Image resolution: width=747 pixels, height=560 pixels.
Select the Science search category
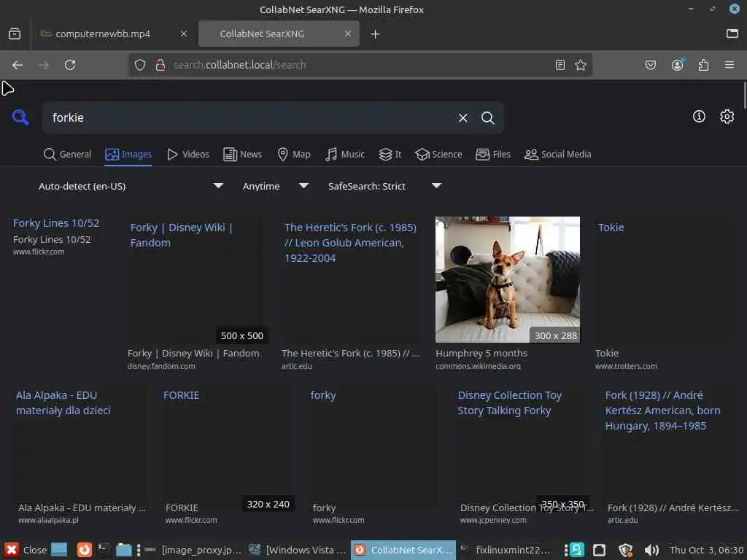pyautogui.click(x=438, y=155)
